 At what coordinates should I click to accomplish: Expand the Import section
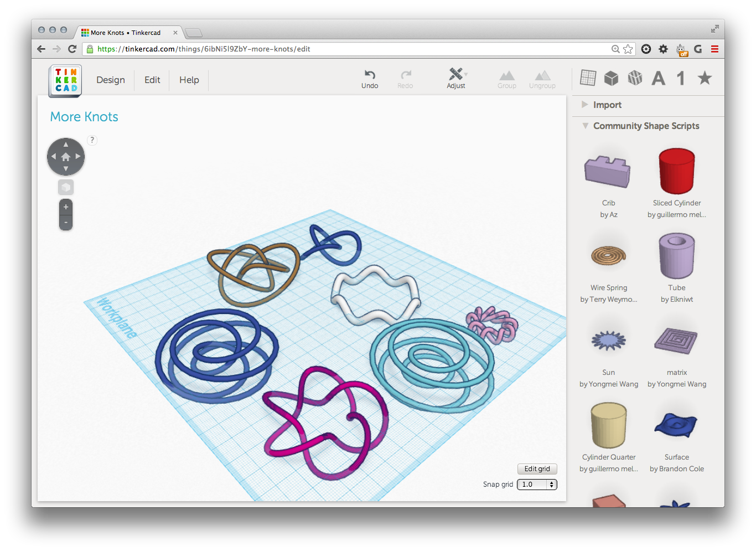pos(607,105)
